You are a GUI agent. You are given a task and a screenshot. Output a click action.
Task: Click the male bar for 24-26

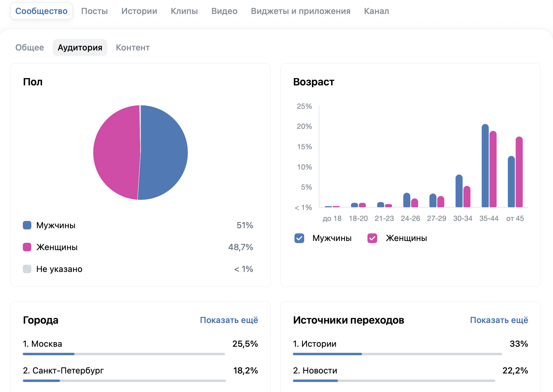[407, 200]
